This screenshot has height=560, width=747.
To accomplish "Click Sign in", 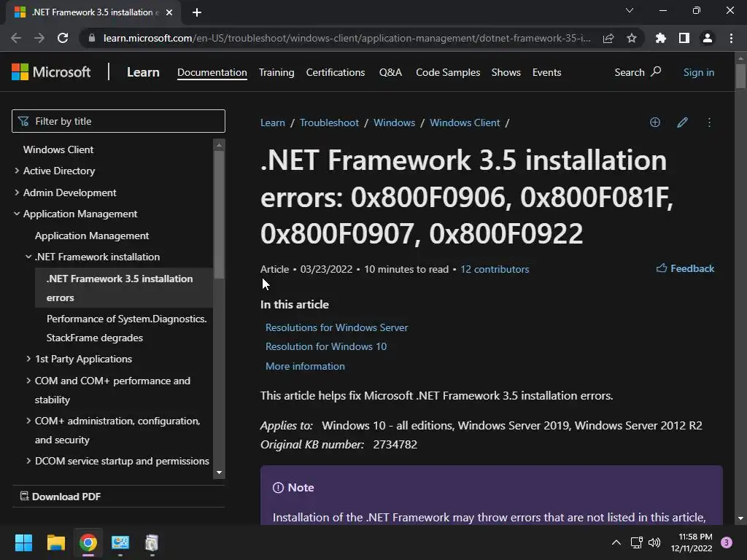I will coord(698,72).
